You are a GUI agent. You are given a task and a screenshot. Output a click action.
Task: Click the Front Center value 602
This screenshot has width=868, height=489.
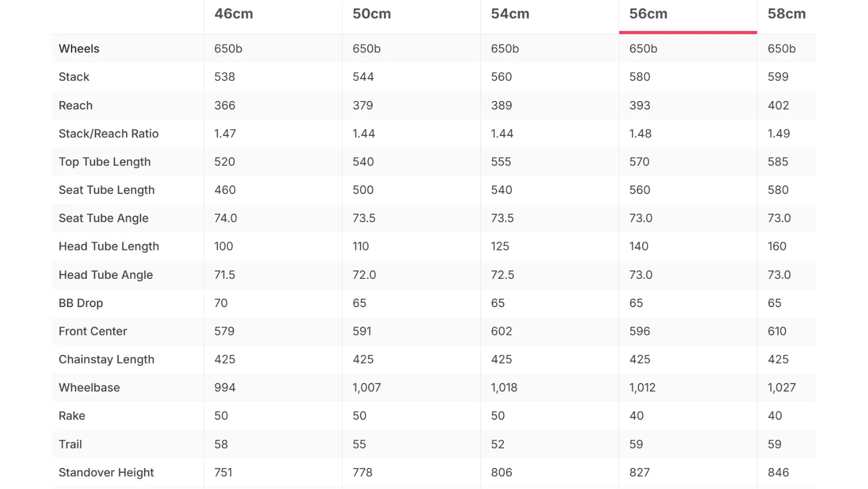501,331
